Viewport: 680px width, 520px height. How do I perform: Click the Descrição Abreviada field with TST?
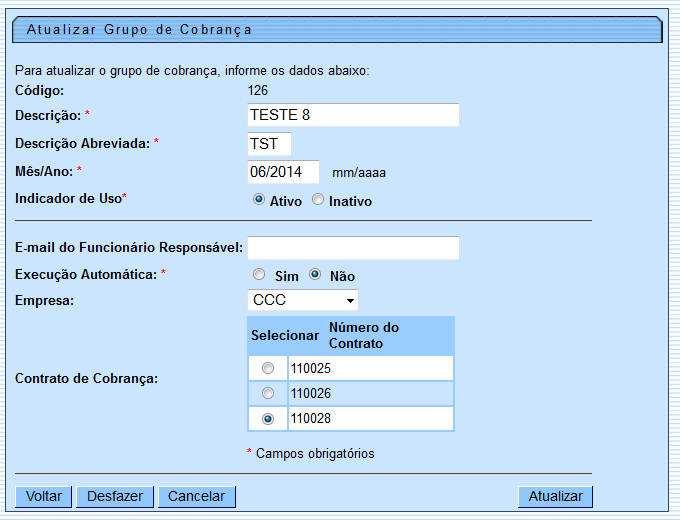pyautogui.click(x=269, y=144)
